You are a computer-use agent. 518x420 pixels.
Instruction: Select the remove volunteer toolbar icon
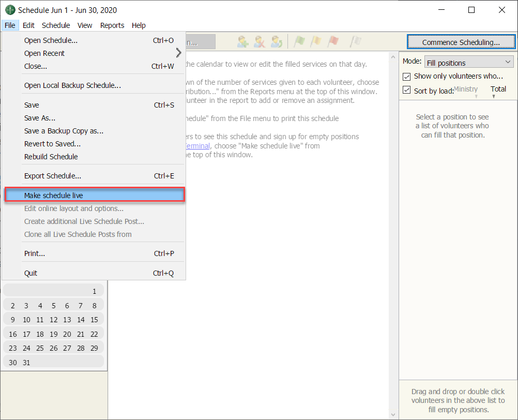(x=260, y=42)
